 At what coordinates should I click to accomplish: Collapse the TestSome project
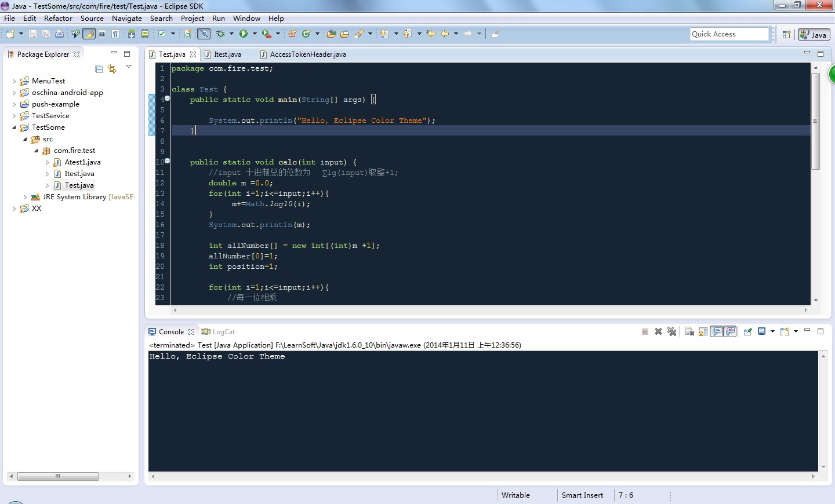coord(14,127)
